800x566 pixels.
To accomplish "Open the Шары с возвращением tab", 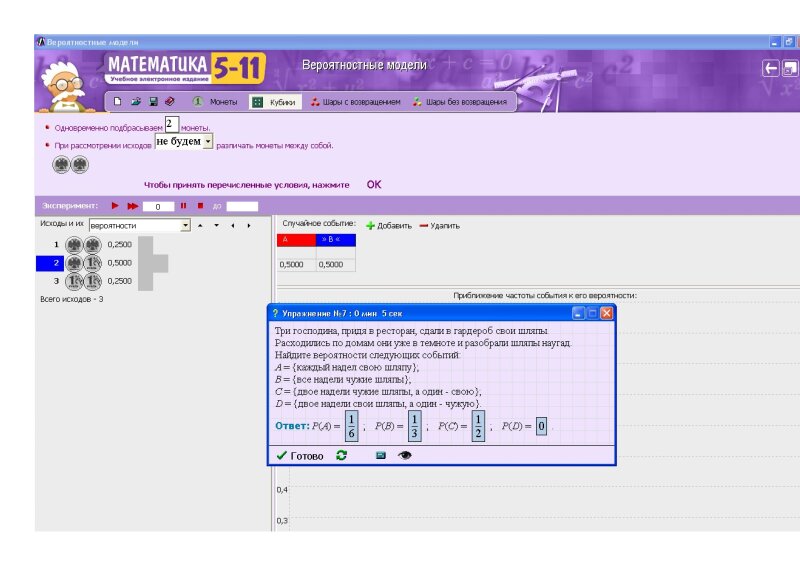I will [355, 102].
